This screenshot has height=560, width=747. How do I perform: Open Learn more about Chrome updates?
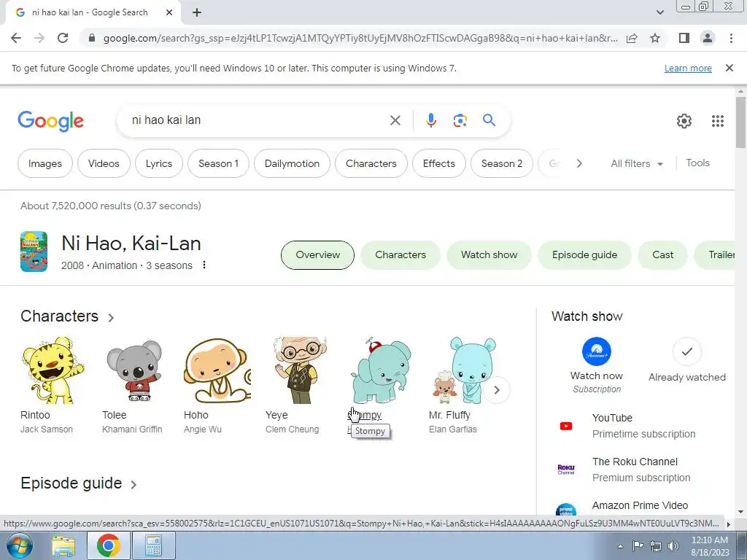point(688,68)
